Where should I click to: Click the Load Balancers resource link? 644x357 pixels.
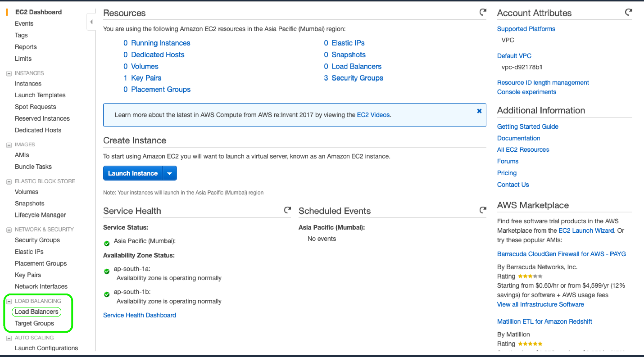pyautogui.click(x=357, y=66)
